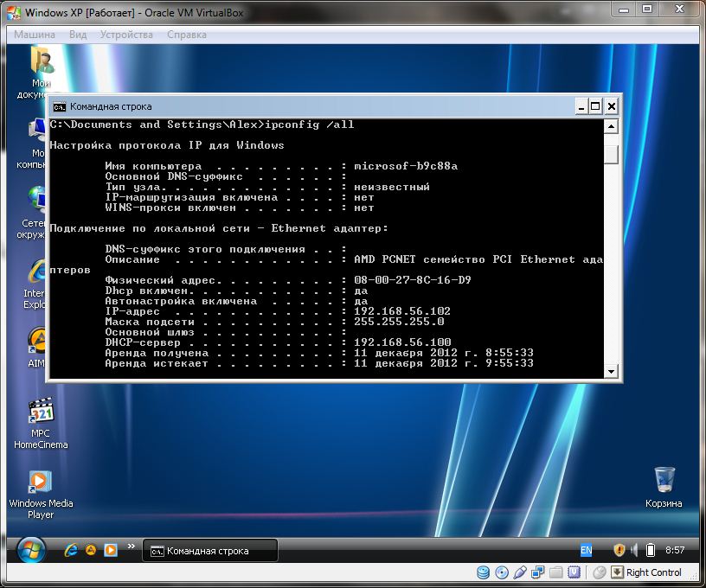Select Internet Explorer desktop icon
The width and height of the screenshot is (706, 588).
(35, 284)
